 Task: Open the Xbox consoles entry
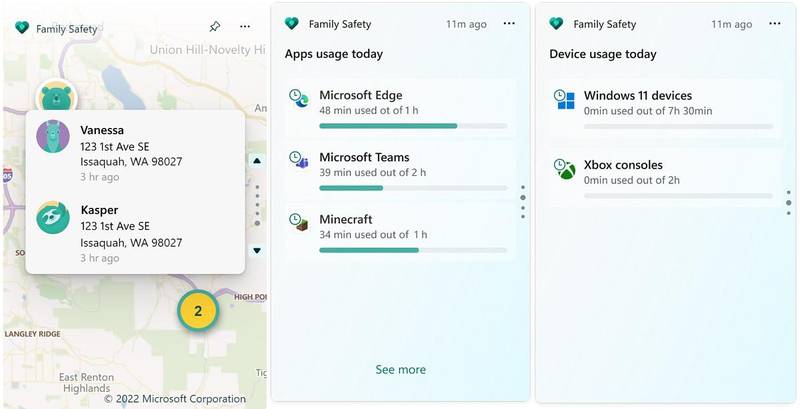(665, 177)
